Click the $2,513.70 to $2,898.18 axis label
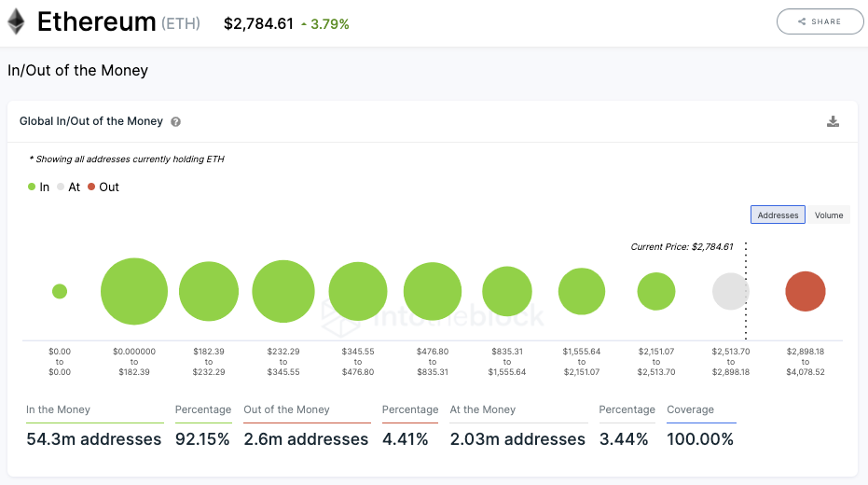This screenshot has height=485, width=868. point(731,362)
